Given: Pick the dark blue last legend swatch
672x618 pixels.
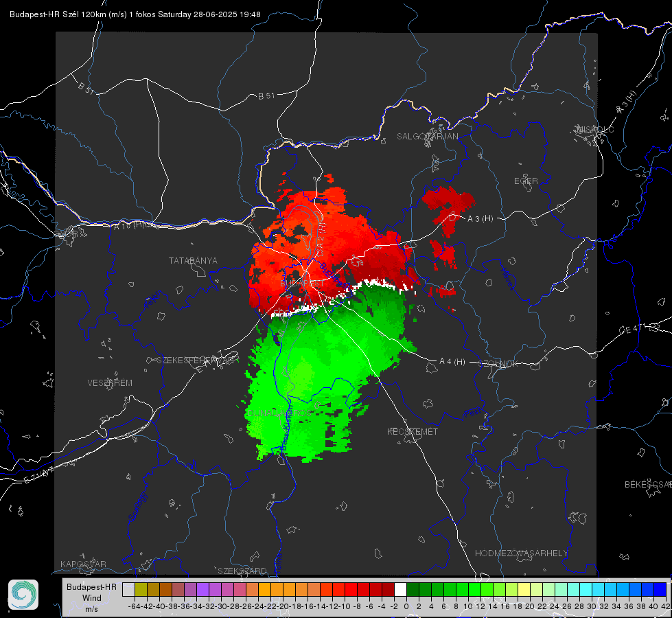Looking at the screenshot, I should point(660,589).
